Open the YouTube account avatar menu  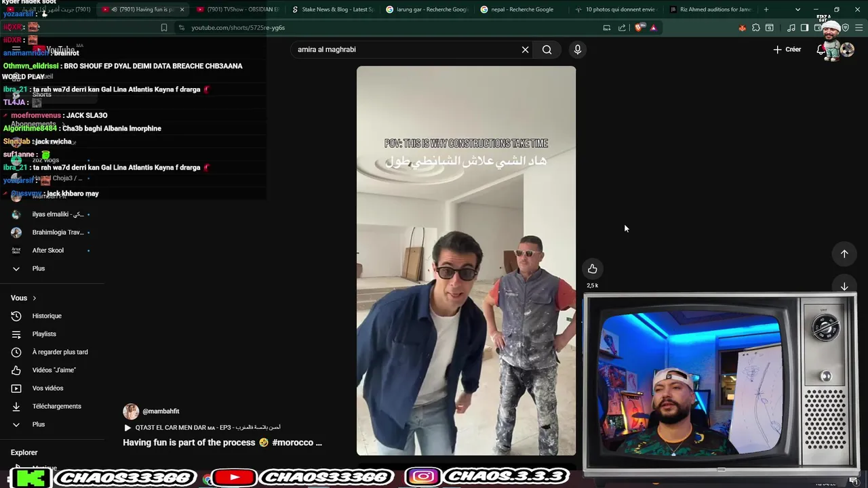point(847,49)
